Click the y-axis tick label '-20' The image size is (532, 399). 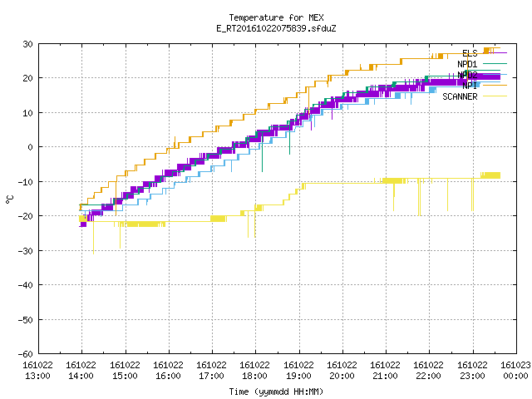(26, 216)
